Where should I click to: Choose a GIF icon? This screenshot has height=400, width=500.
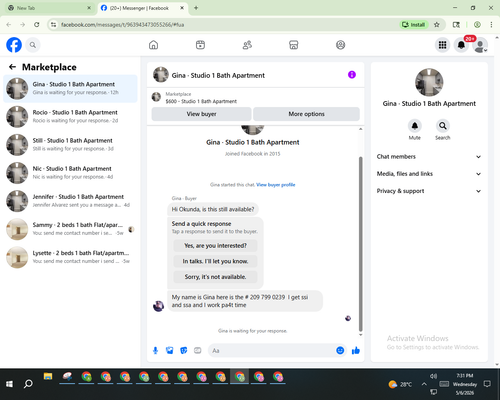tap(198, 350)
